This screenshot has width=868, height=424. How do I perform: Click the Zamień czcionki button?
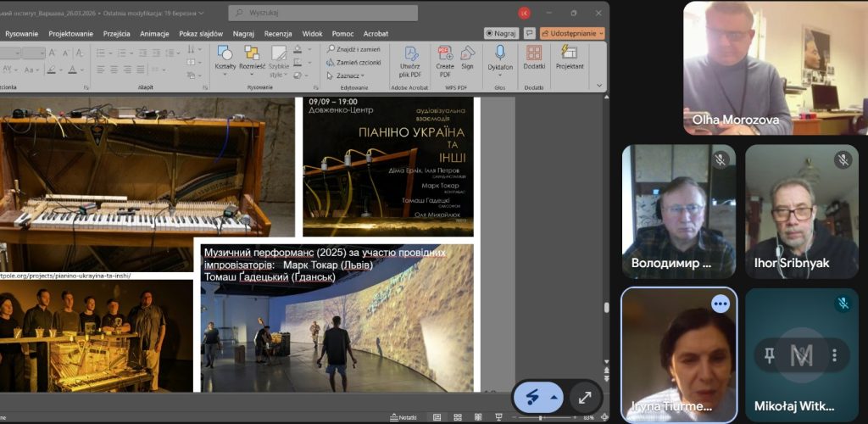coord(354,63)
